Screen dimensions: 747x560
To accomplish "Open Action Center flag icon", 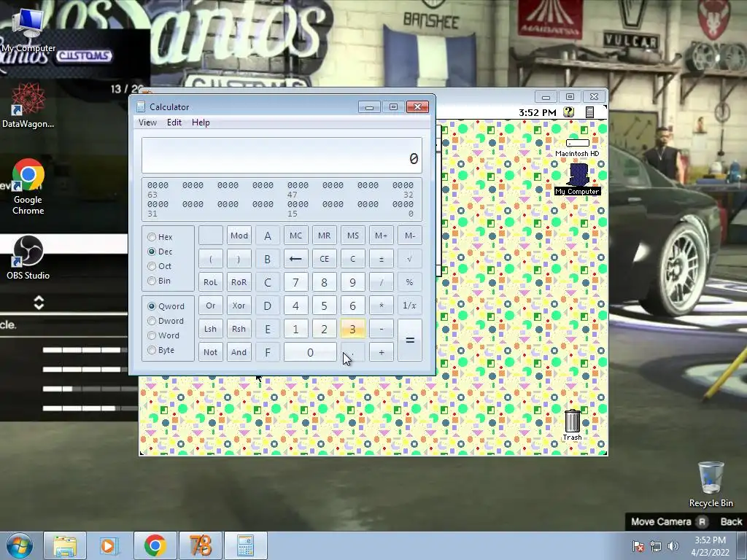I will click(x=638, y=546).
